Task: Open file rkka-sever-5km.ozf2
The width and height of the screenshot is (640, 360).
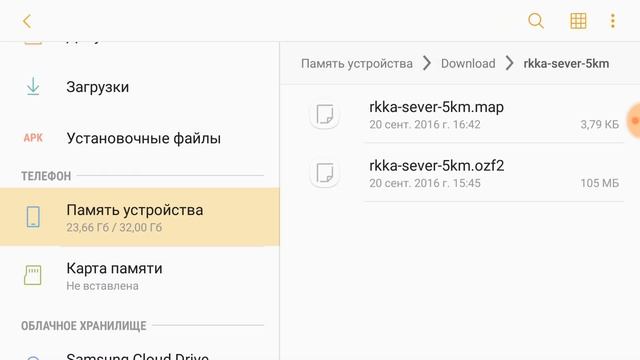Action: coord(460,173)
